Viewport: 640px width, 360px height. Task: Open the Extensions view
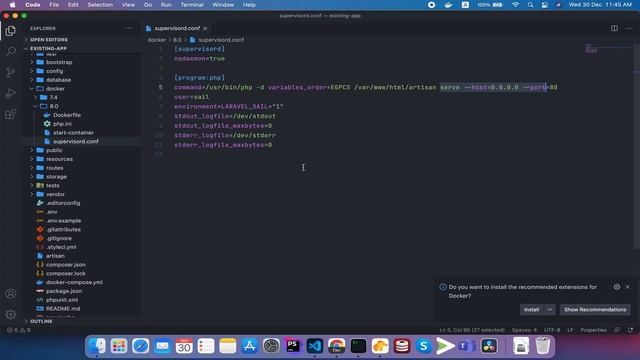coord(11,114)
